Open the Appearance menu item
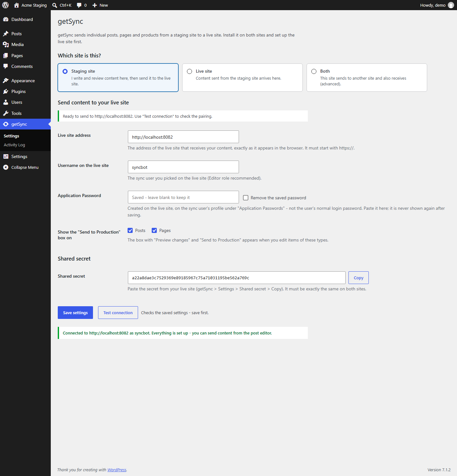The image size is (457, 476). click(25, 81)
